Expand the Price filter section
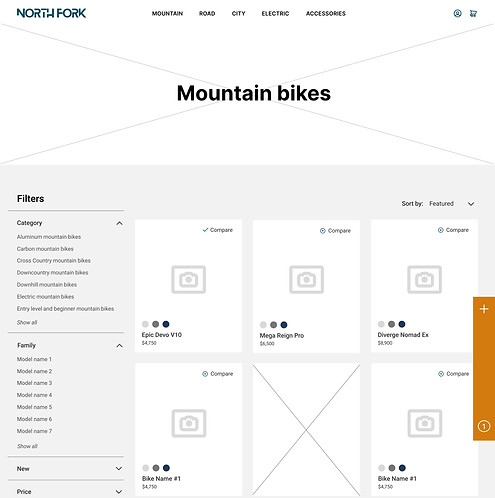The image size is (495, 498). 119,492
